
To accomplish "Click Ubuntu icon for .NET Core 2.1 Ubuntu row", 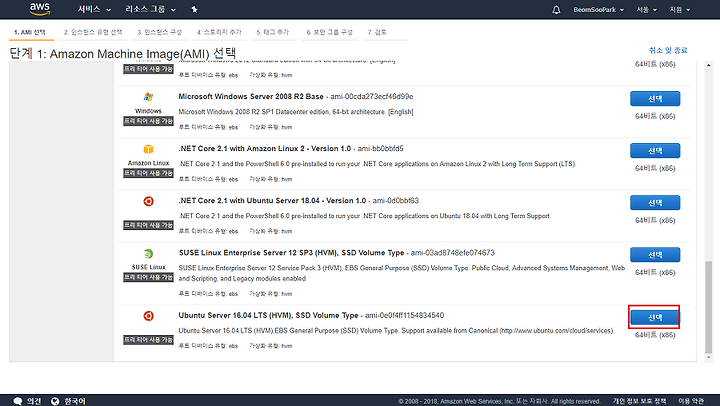I will coord(148,201).
